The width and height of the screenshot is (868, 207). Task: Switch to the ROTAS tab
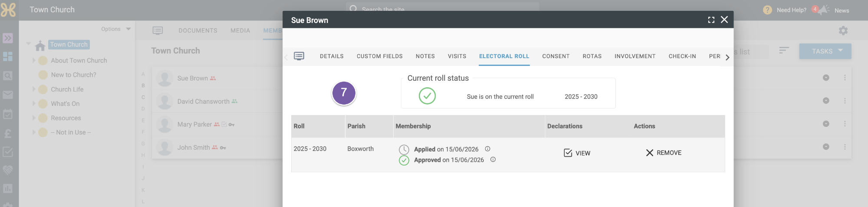click(592, 56)
